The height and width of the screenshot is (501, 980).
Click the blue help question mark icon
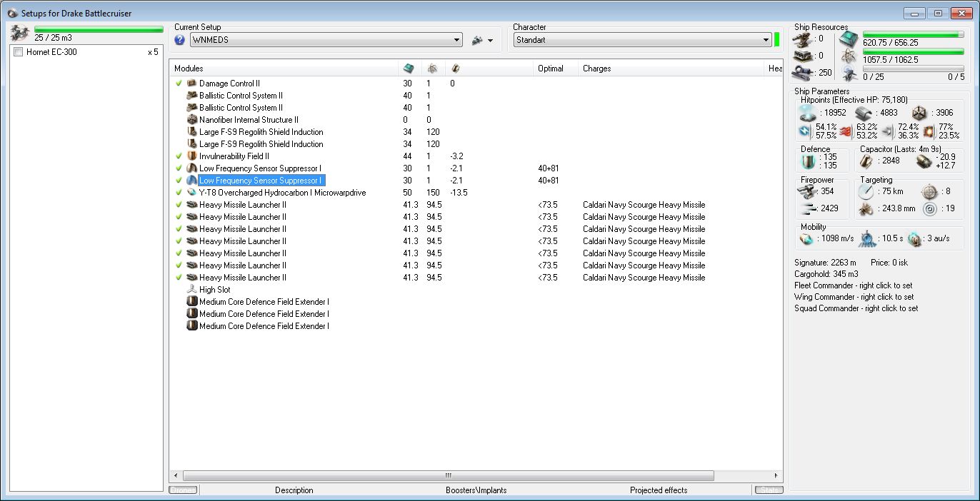[180, 40]
